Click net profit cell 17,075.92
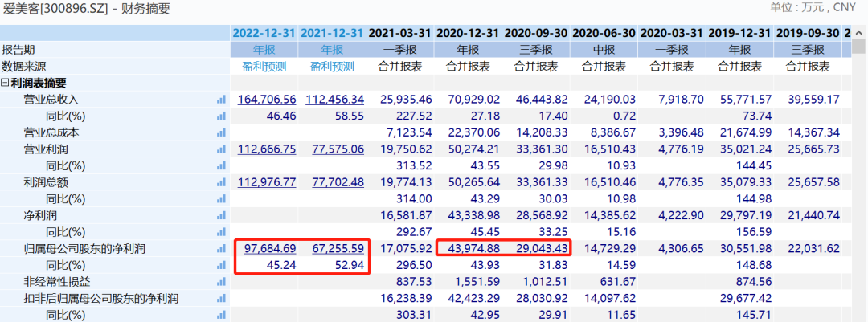The height and width of the screenshot is (322, 868). pos(406,249)
